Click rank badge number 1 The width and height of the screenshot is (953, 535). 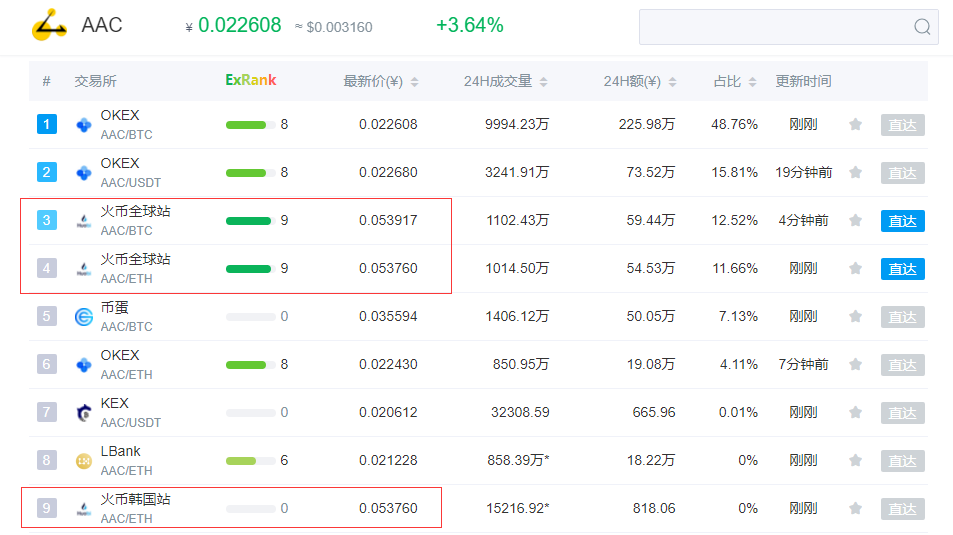pyautogui.click(x=47, y=125)
